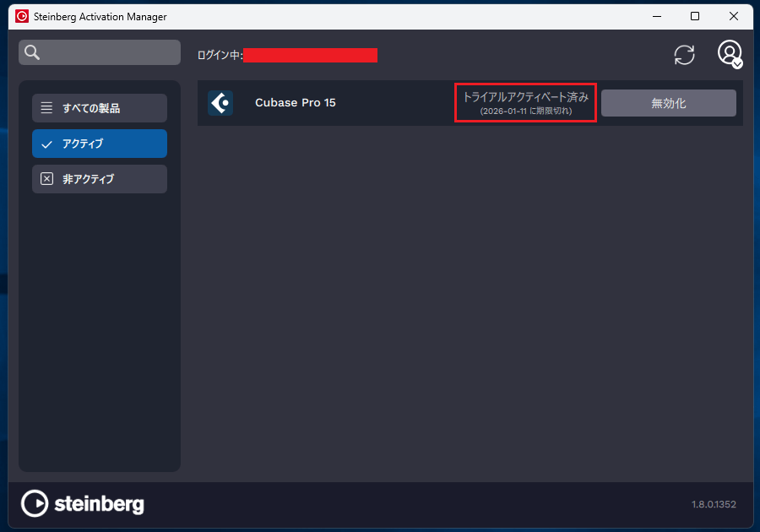This screenshot has width=760, height=532.
Task: Focus the search input field
Action: click(x=110, y=52)
